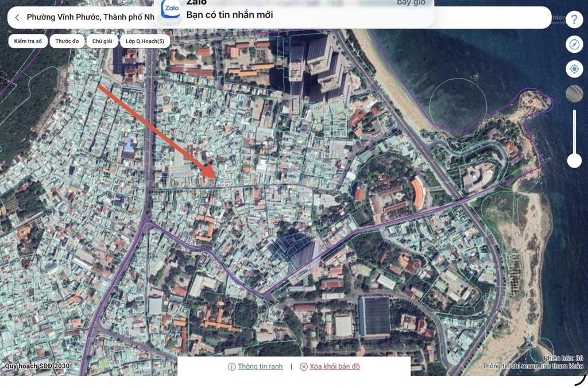Go back with the arrow in search bar
588x388 pixels.
[x=17, y=18]
